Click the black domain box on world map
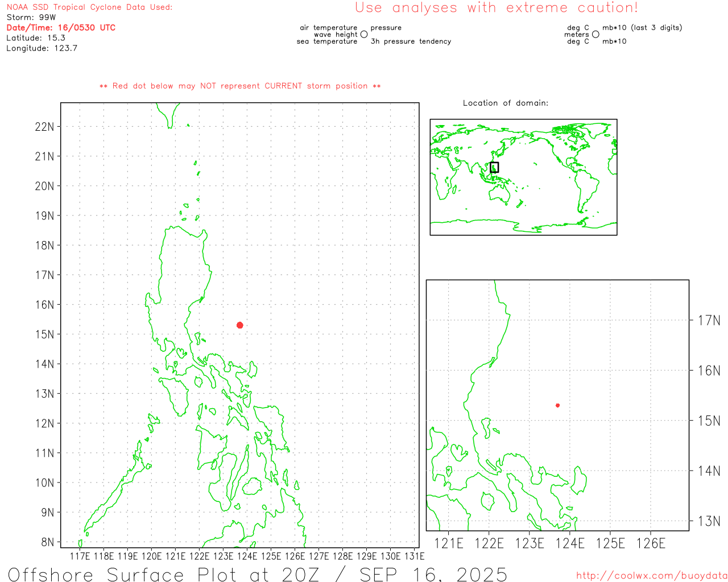The height and width of the screenshot is (582, 728). (494, 167)
